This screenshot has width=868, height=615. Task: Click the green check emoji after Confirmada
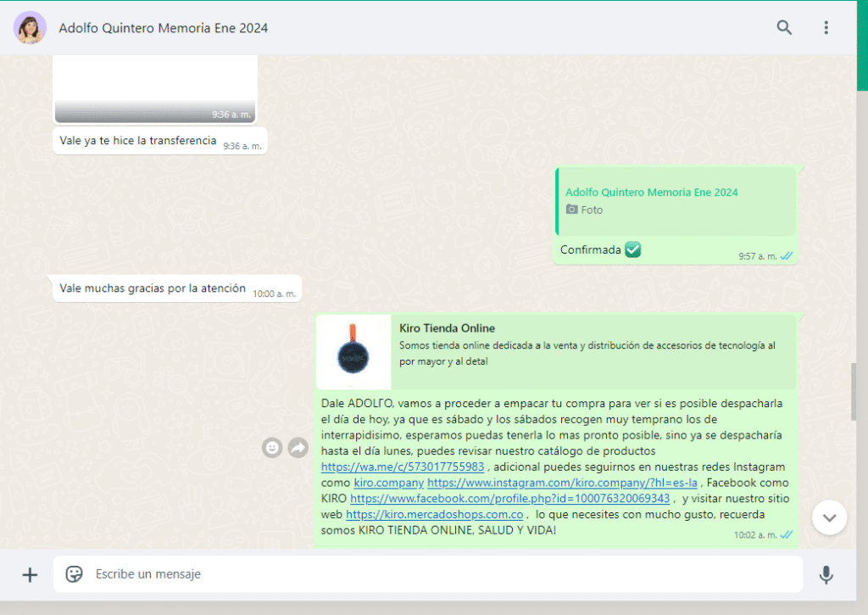point(632,250)
